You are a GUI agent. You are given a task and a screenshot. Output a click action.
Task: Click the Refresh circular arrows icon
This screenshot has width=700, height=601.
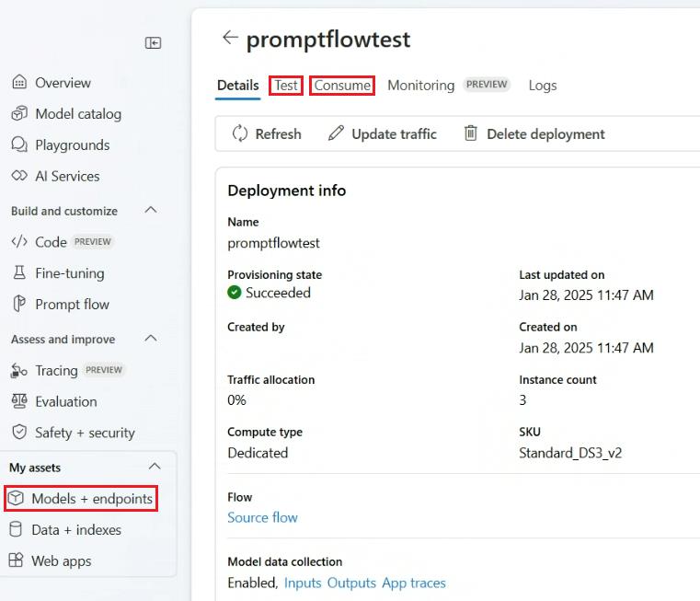pyautogui.click(x=240, y=133)
